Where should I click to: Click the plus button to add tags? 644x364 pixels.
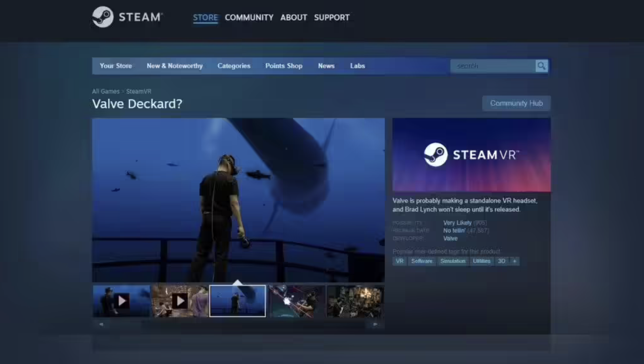pyautogui.click(x=514, y=261)
